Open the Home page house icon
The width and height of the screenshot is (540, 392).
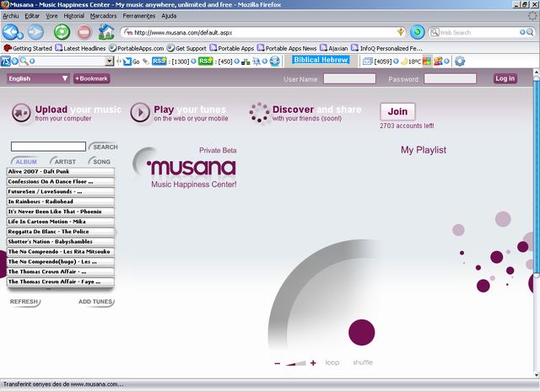click(x=106, y=32)
